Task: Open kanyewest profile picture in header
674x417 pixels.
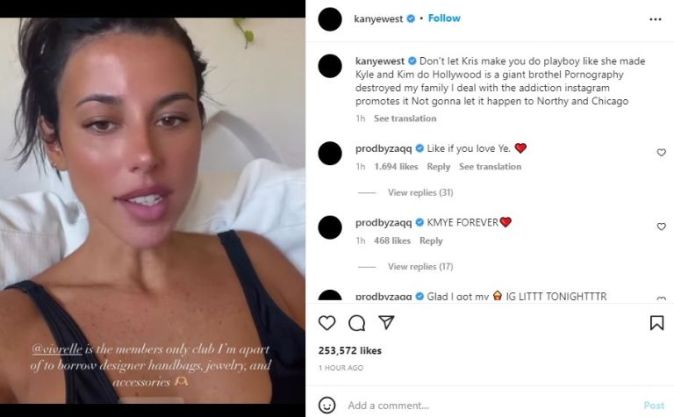Action: click(x=330, y=19)
